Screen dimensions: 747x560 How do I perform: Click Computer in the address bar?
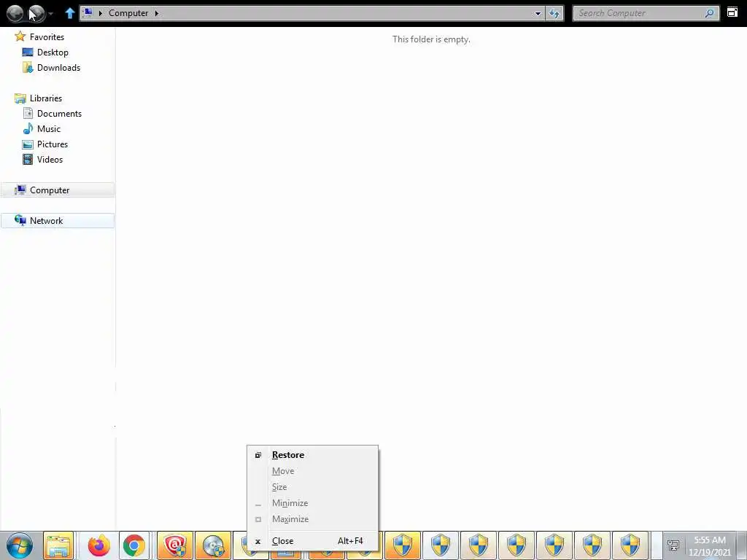click(x=128, y=13)
